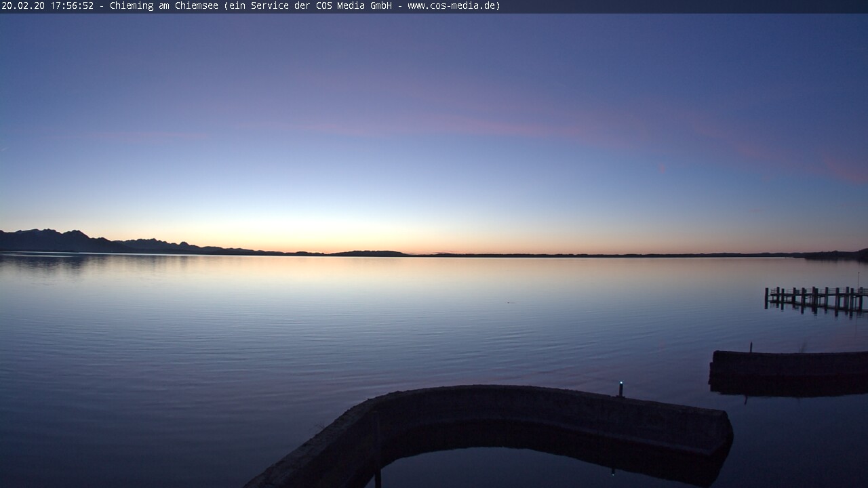
Task: Click the pink cloud streak at far right
Action: pos(844,169)
